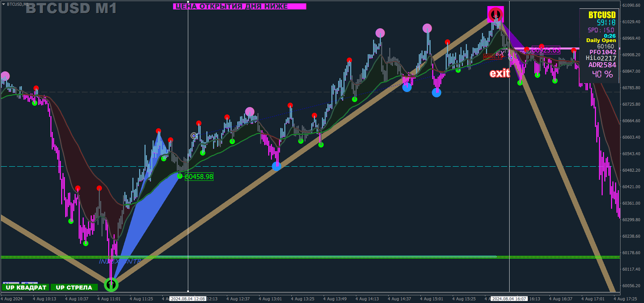Click 4 Aug 14:37 on the time axis

point(399,299)
